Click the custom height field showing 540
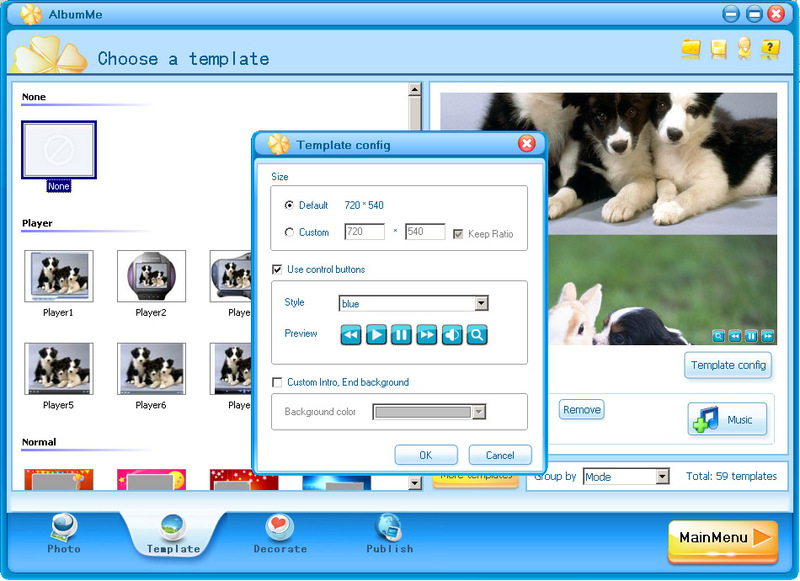Viewport: 800px width, 581px height. click(x=425, y=232)
